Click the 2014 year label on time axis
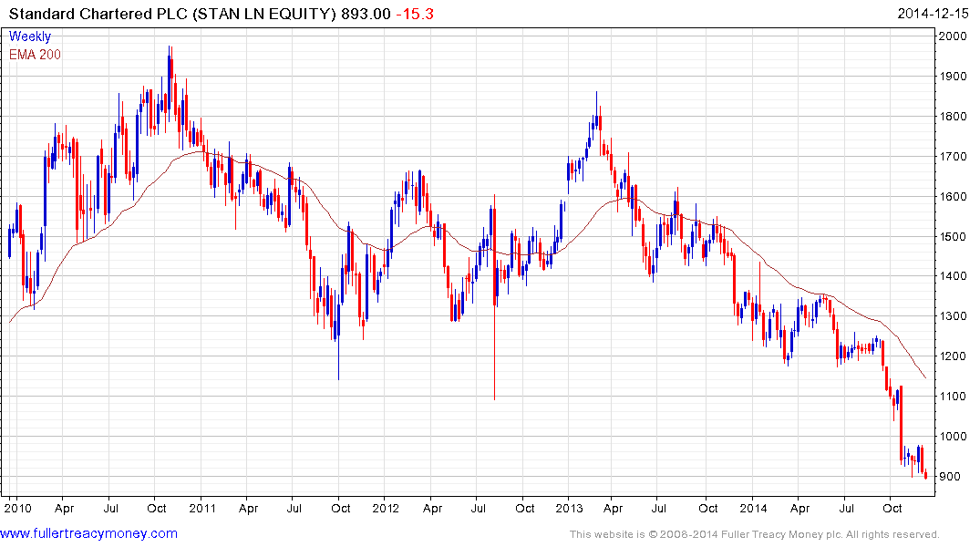The width and height of the screenshot is (980, 547). (753, 508)
